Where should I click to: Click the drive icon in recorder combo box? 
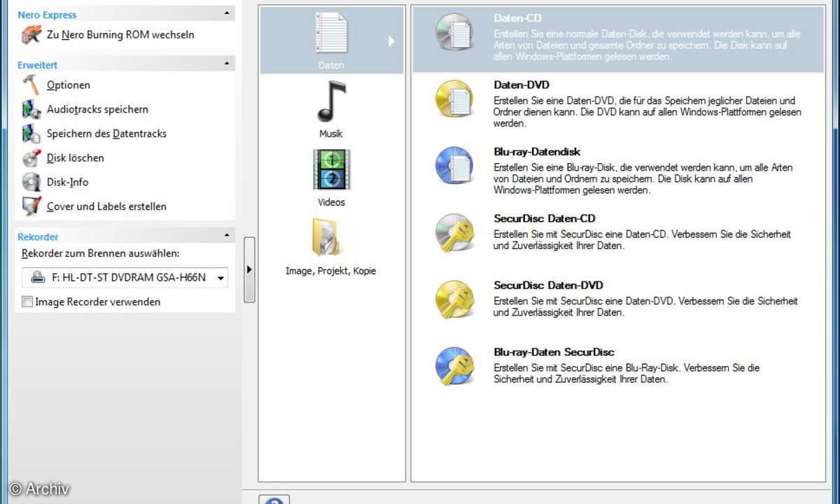[x=38, y=277]
